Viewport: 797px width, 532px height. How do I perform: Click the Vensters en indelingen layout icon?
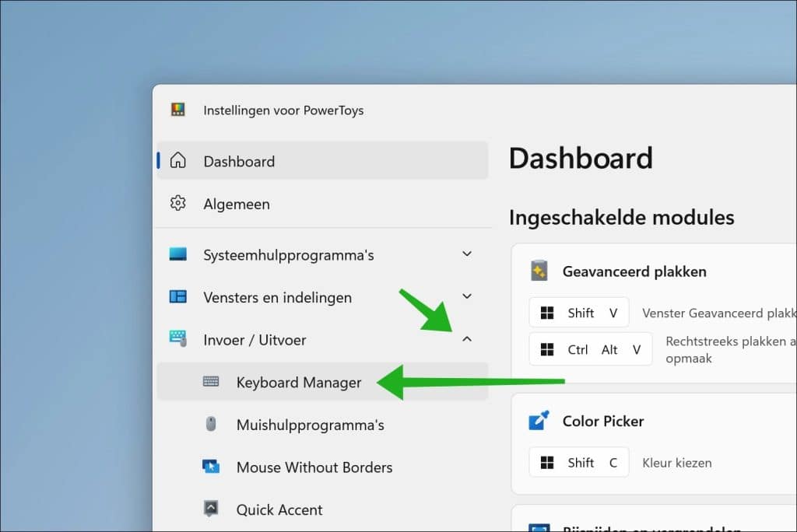pyautogui.click(x=178, y=296)
